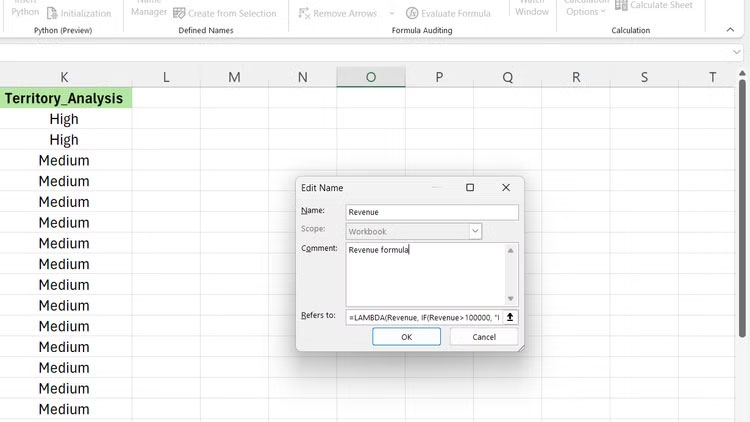Click the Calculate Sheet icon
Screen dimensions: 750x422
pos(621,6)
